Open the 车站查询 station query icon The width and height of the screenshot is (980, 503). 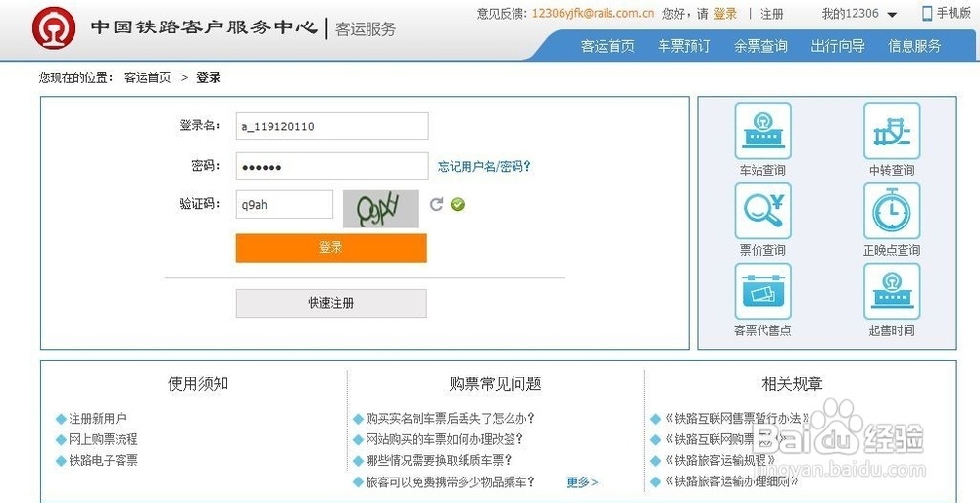pyautogui.click(x=762, y=130)
